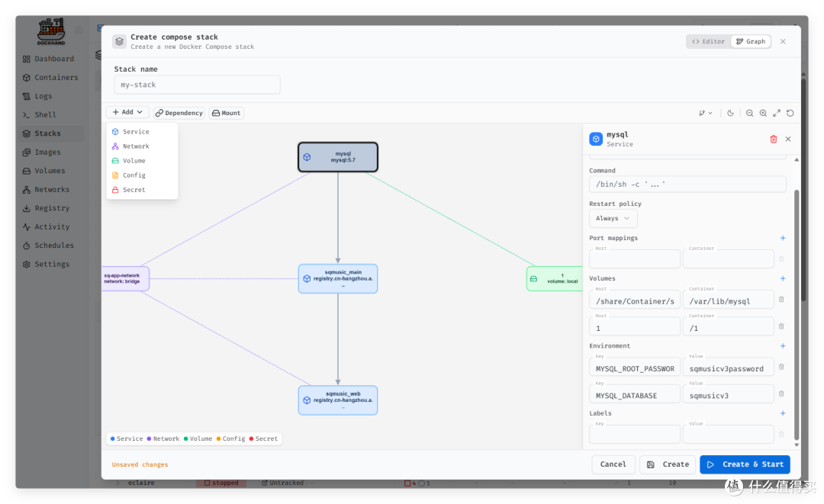The width and height of the screenshot is (824, 504).
Task: Open the graph layout direction dropdown
Action: point(705,113)
